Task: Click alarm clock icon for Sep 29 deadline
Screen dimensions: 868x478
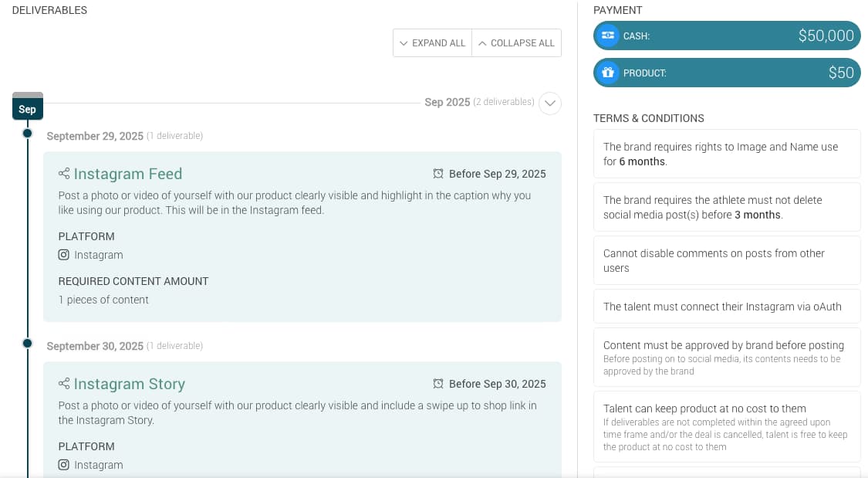Action: [438, 174]
